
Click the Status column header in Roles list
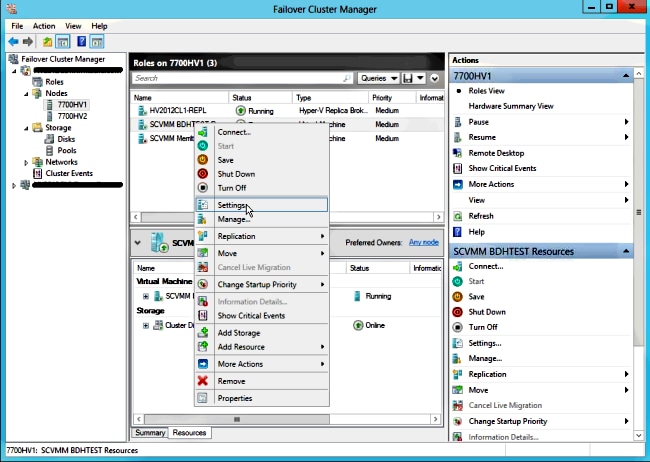(x=260, y=98)
